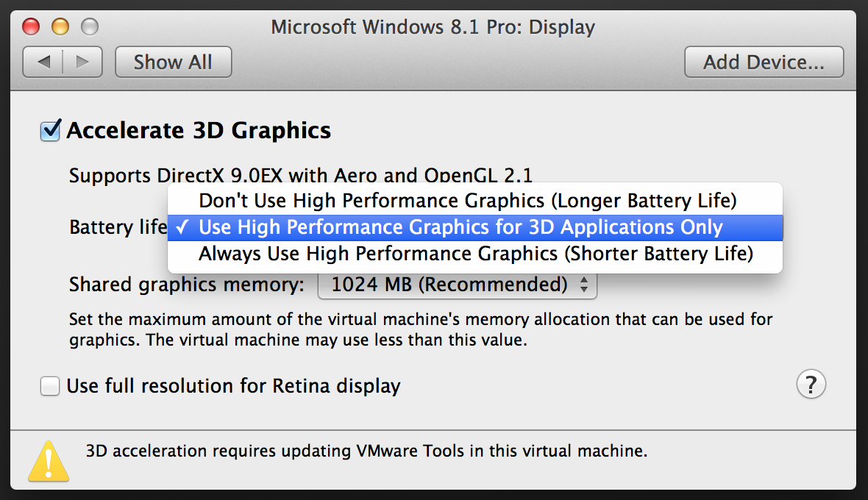Click the VMware Tools update warning message
Viewport: 868px width, 500px height.
[366, 451]
